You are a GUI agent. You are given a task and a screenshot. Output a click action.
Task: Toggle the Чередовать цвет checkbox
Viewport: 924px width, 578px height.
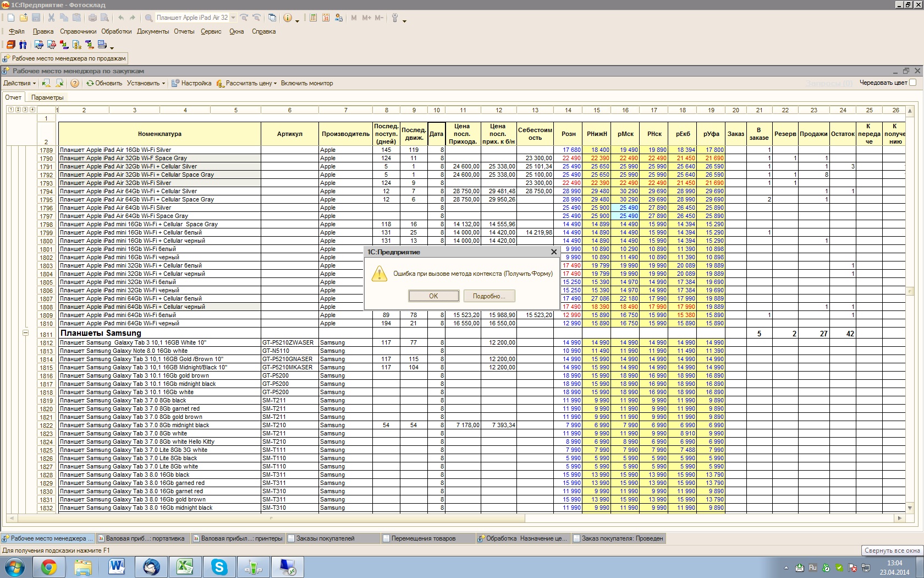912,83
